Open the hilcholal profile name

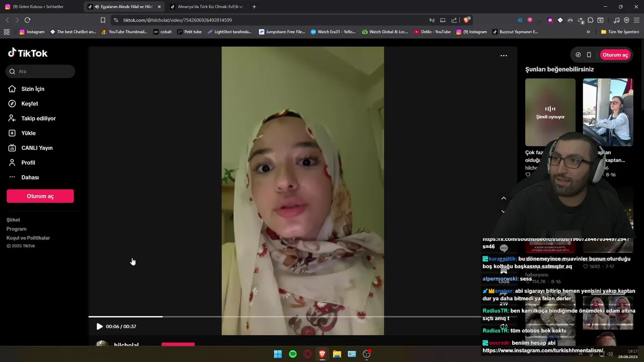[126, 345]
